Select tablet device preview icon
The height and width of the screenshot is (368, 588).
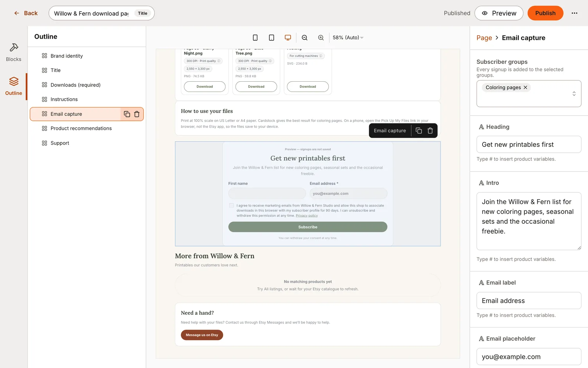272,38
